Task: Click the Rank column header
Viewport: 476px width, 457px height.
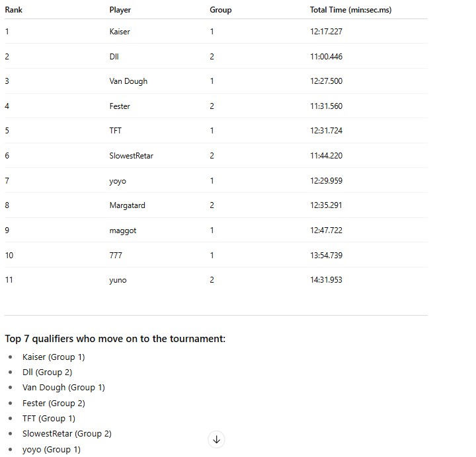Action: pyautogui.click(x=13, y=10)
